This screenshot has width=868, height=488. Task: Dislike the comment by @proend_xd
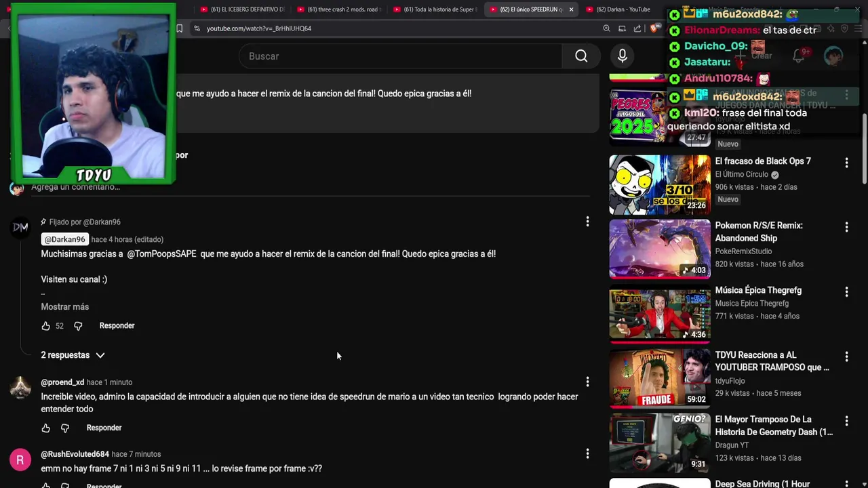pos(65,428)
